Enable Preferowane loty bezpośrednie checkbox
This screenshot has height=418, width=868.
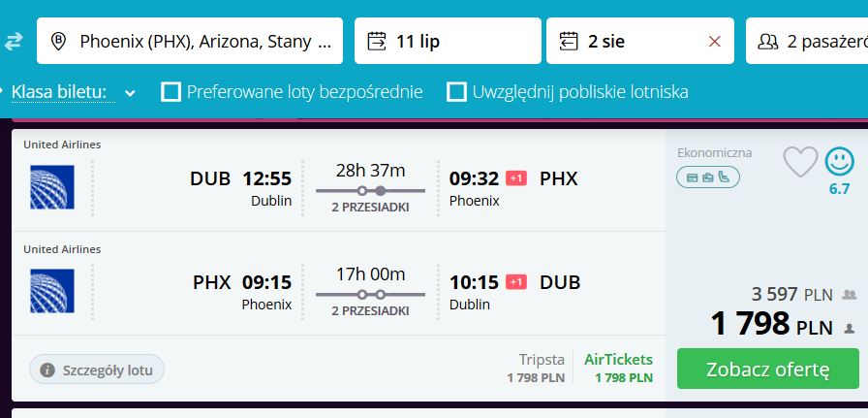click(x=170, y=92)
